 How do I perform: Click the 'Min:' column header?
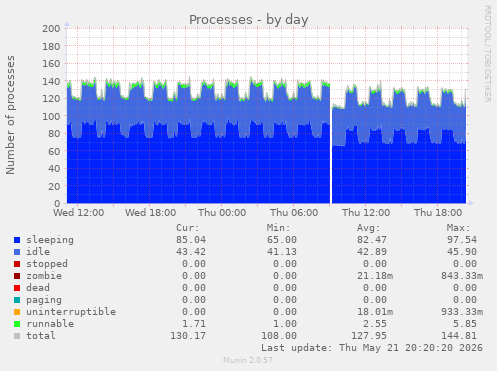tap(278, 228)
